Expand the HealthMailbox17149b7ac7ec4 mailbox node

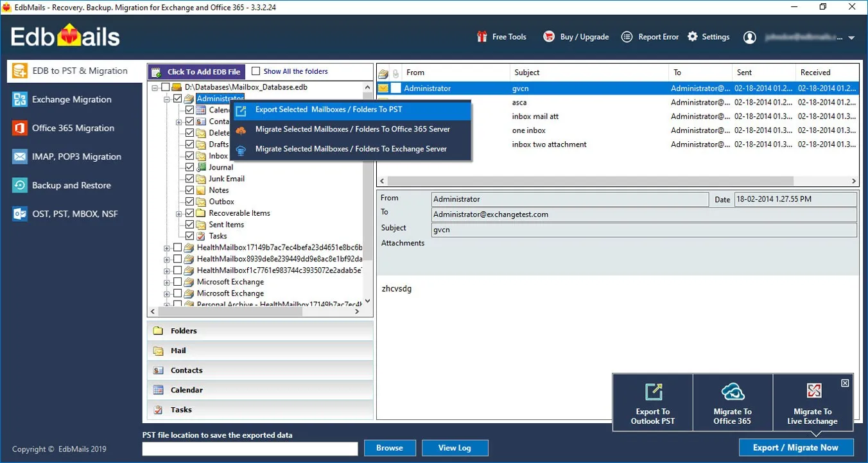[167, 248]
